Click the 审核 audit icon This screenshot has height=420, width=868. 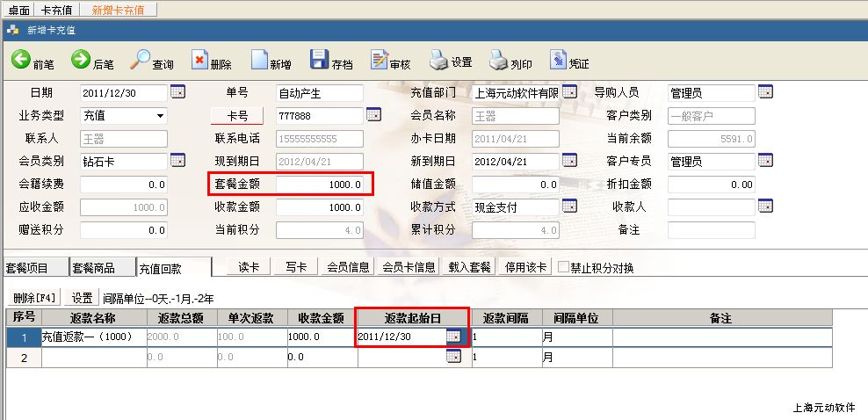(x=380, y=61)
